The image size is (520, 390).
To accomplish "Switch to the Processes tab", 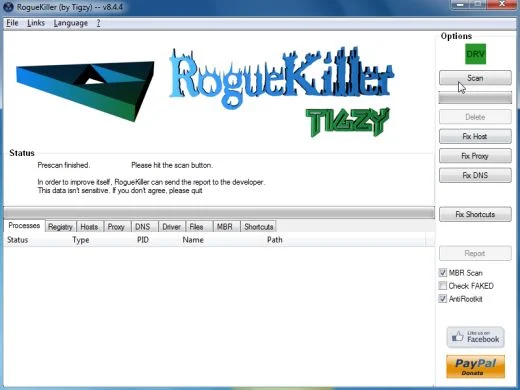I will pos(24,226).
